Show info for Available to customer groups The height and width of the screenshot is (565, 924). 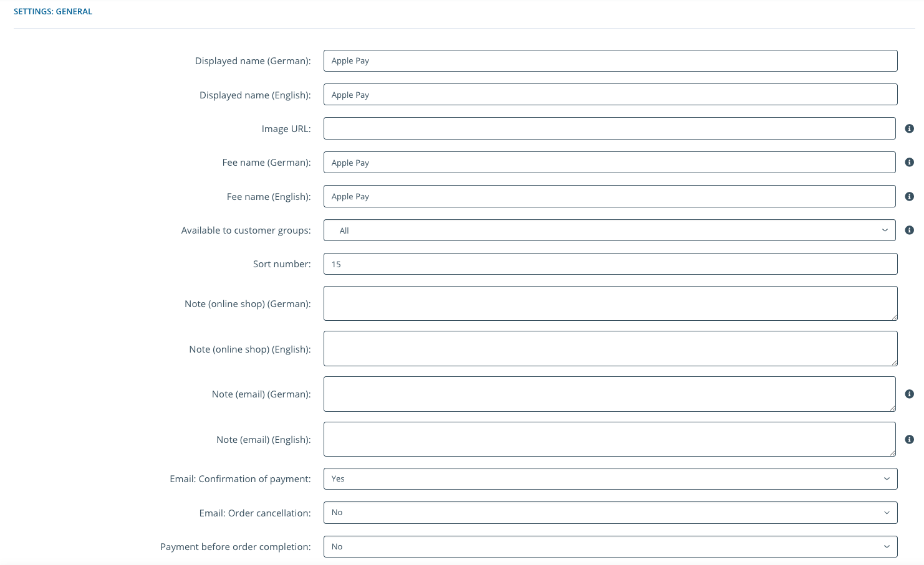tap(910, 230)
